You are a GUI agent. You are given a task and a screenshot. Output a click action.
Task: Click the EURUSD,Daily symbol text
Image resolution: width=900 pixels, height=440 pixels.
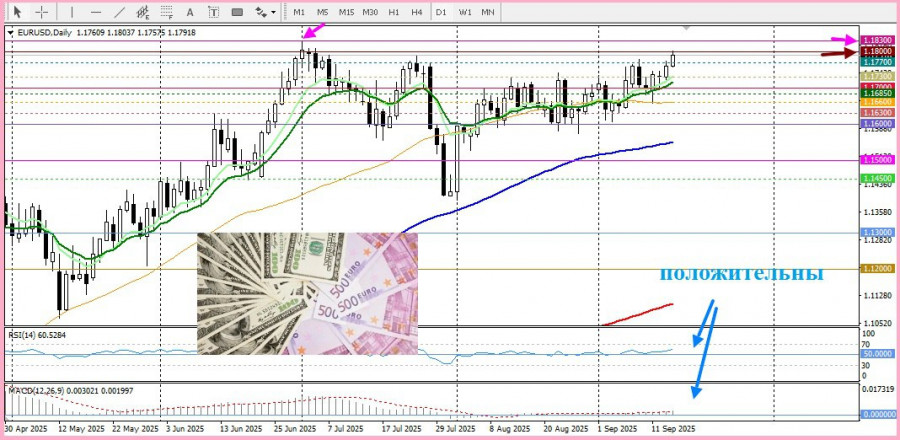coord(45,33)
